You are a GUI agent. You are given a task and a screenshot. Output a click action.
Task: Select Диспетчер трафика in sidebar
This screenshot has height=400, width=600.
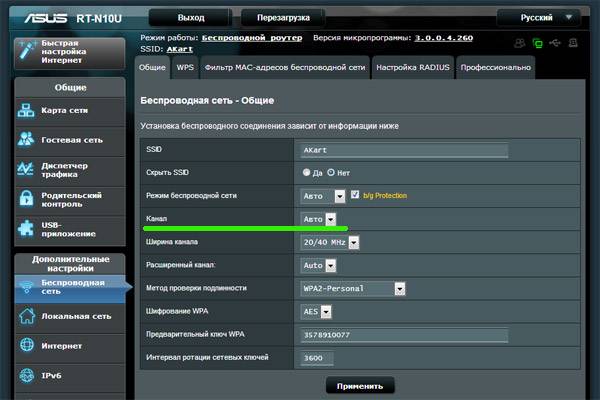click(x=70, y=170)
